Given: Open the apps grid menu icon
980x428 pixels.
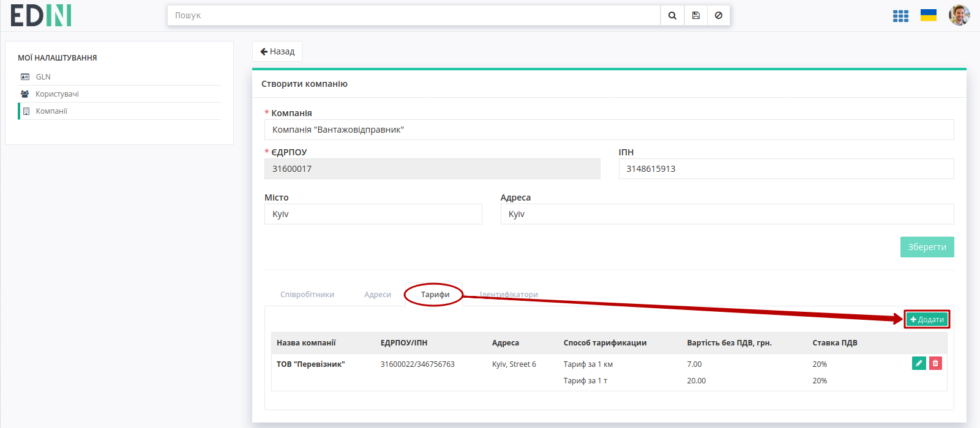Looking at the screenshot, I should (900, 16).
